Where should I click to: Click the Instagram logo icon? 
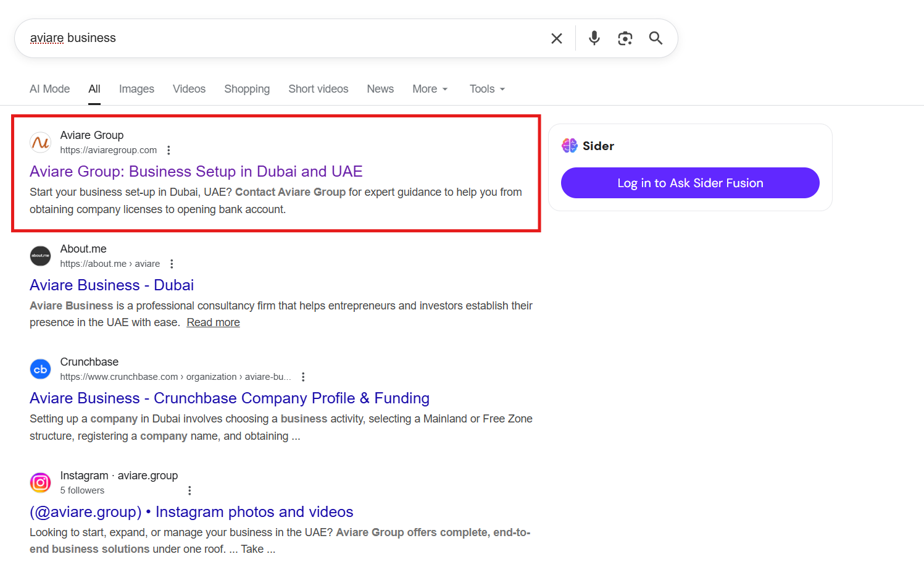[x=41, y=482]
